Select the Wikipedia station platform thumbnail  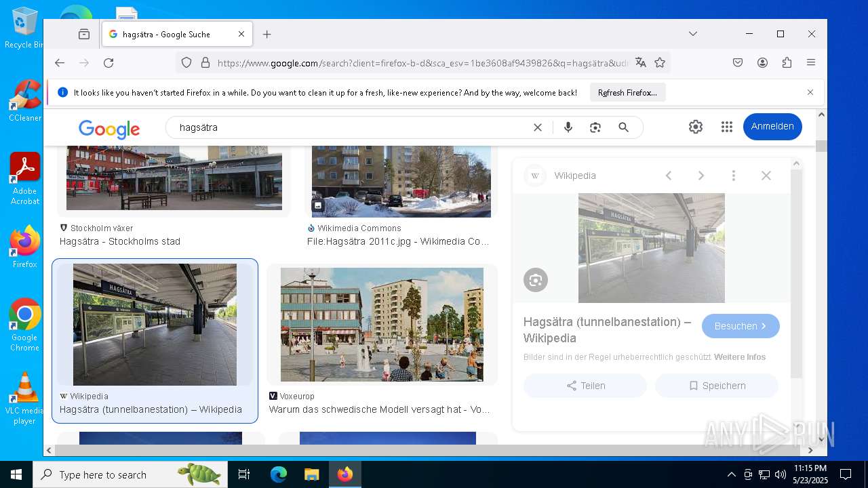click(x=155, y=325)
